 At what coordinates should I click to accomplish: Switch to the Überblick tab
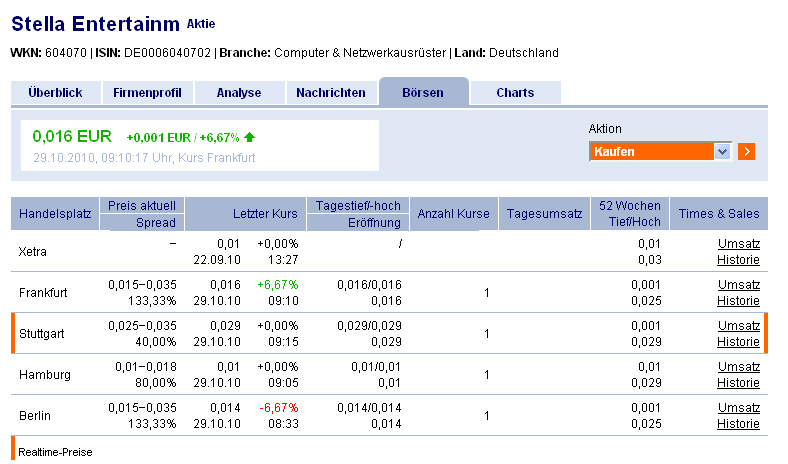[x=55, y=93]
